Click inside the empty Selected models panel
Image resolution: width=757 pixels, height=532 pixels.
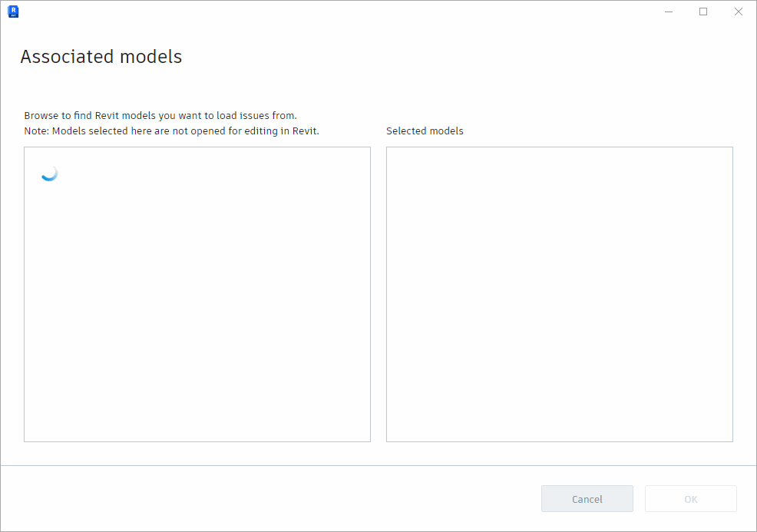click(x=559, y=294)
